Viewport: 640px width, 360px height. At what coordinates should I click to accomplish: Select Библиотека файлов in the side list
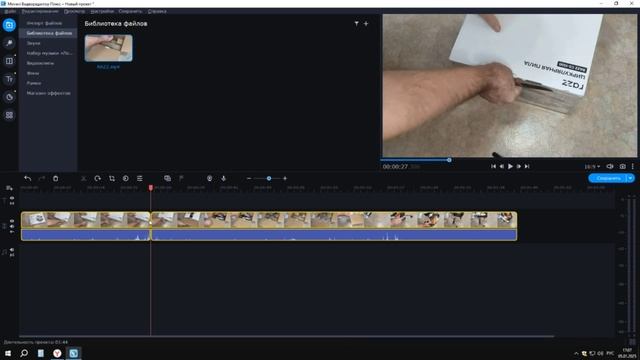pyautogui.click(x=49, y=33)
